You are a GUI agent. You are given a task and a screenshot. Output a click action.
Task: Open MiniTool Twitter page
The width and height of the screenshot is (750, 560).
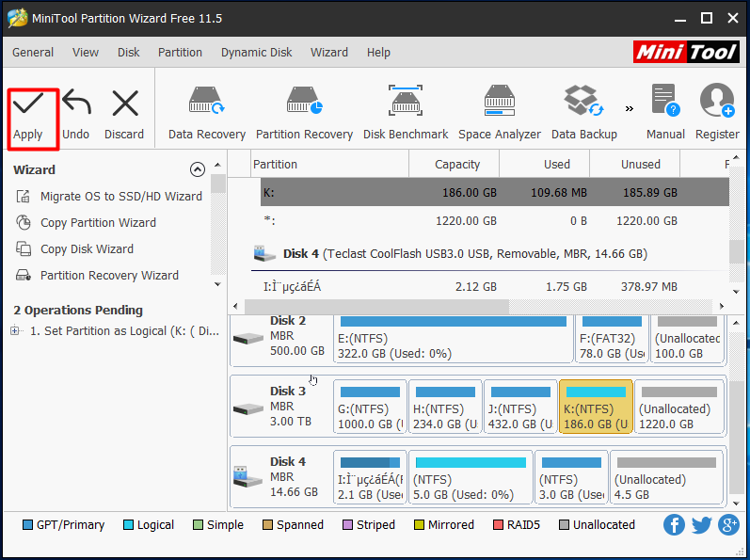[701, 524]
